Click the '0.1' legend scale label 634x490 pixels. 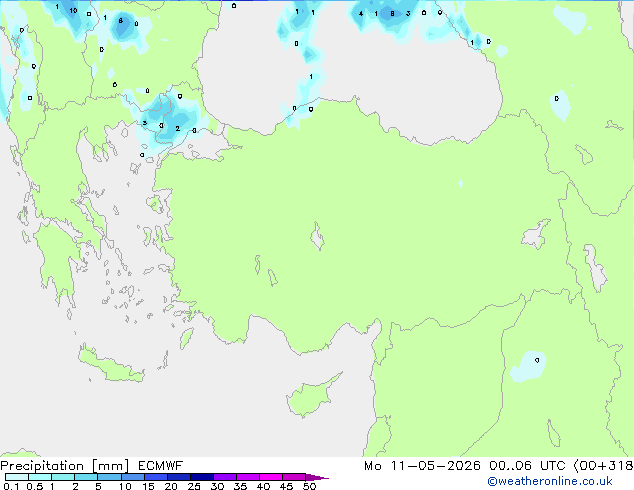point(11,486)
